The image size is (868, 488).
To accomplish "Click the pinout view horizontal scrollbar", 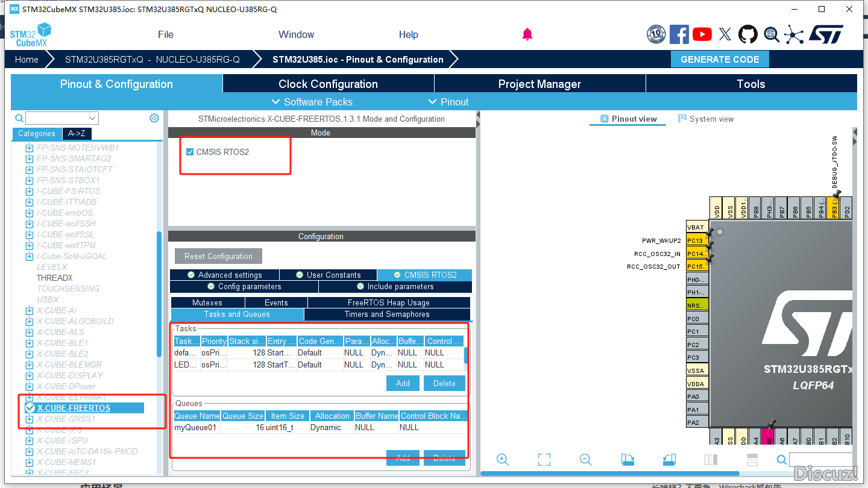I will point(609,473).
